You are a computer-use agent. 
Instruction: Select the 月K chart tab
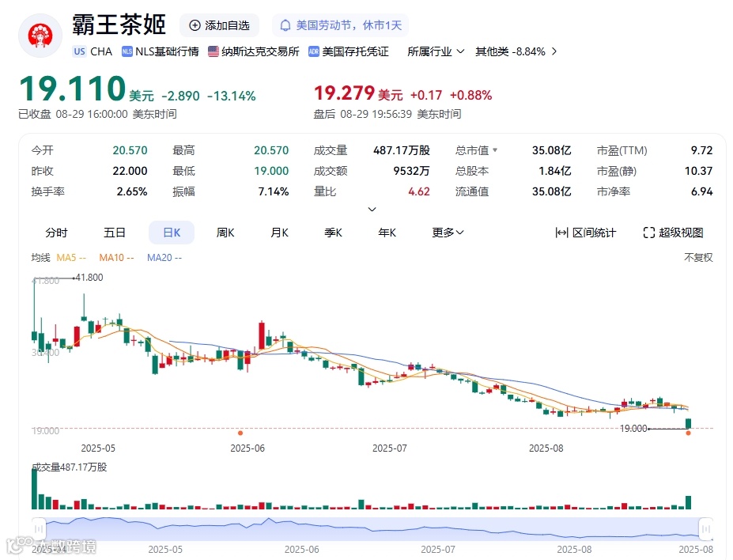point(280,233)
